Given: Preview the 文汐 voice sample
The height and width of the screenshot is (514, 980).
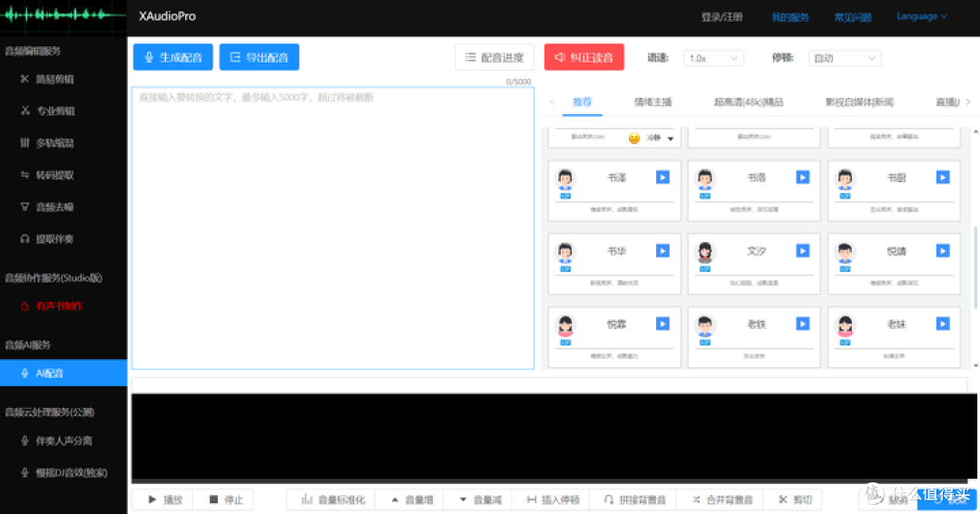Looking at the screenshot, I should (802, 250).
